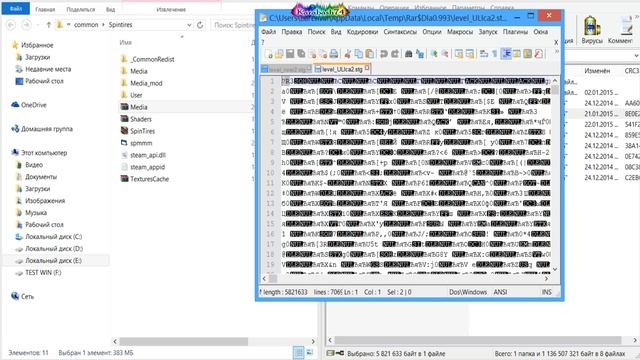The image size is (640, 360).
Task: Click the Save All icon in Notepad++ toolbar
Action: [x=301, y=54]
